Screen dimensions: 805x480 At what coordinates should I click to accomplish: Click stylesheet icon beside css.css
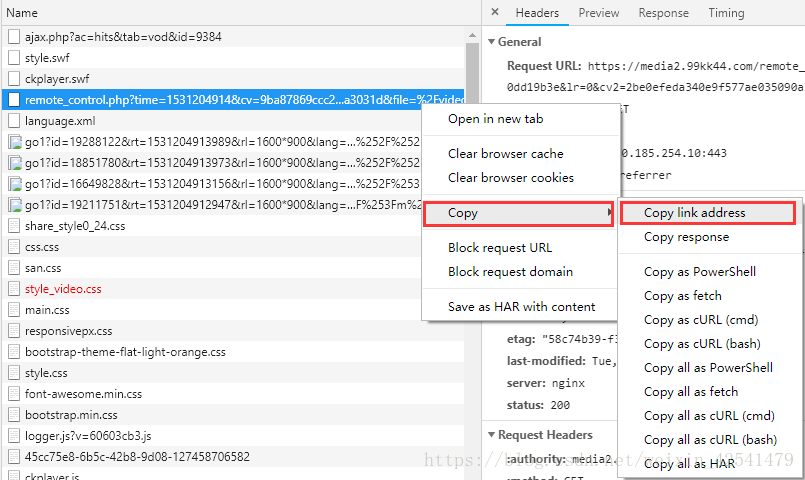[x=14, y=247]
